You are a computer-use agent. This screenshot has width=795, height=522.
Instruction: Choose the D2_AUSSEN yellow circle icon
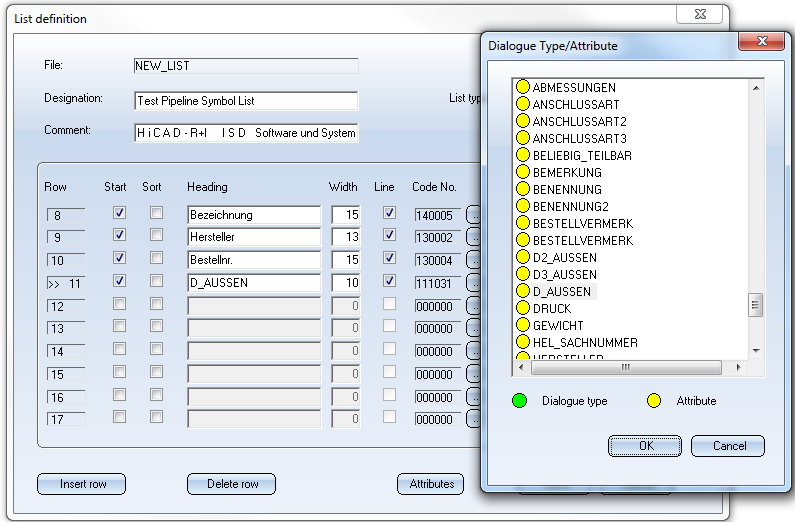pos(522,258)
